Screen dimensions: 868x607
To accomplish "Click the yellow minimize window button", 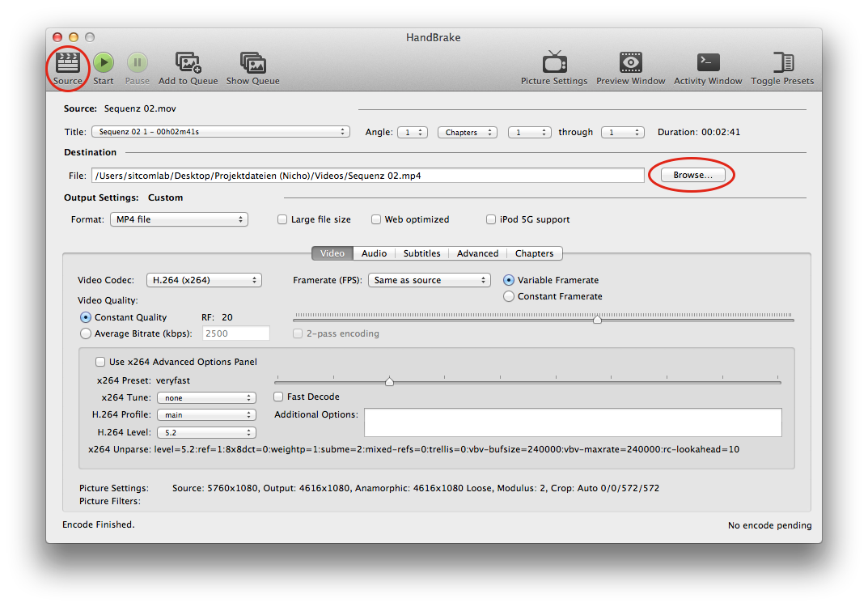I will (74, 37).
